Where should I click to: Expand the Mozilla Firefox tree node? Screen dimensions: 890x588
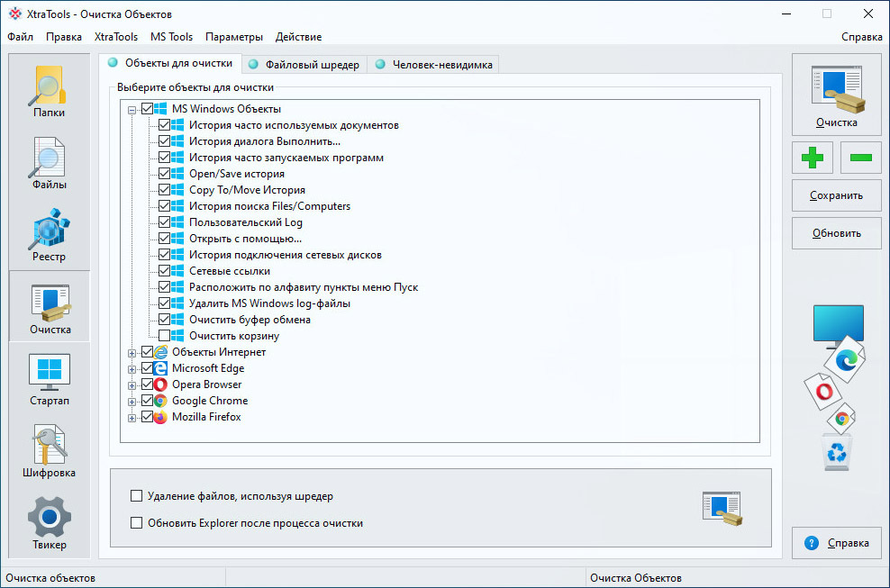tap(132, 419)
